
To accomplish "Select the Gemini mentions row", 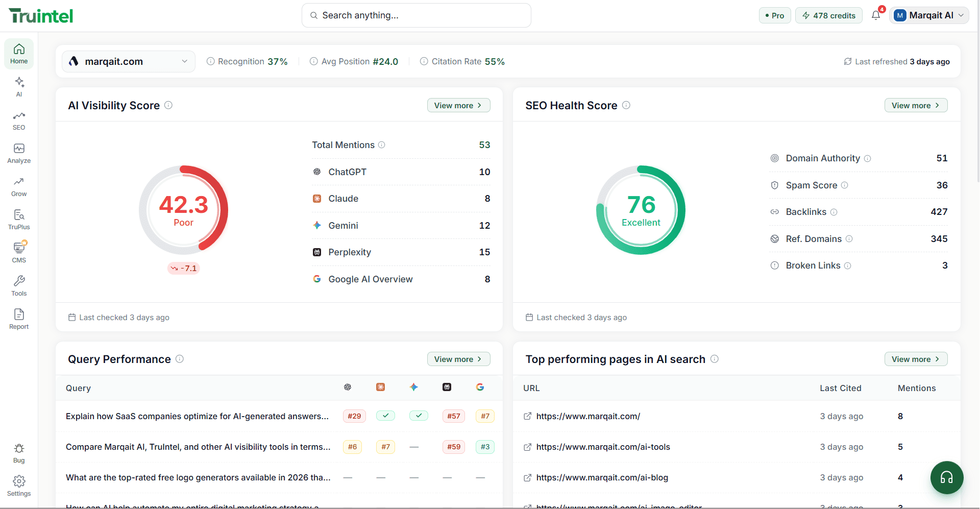I will click(401, 226).
